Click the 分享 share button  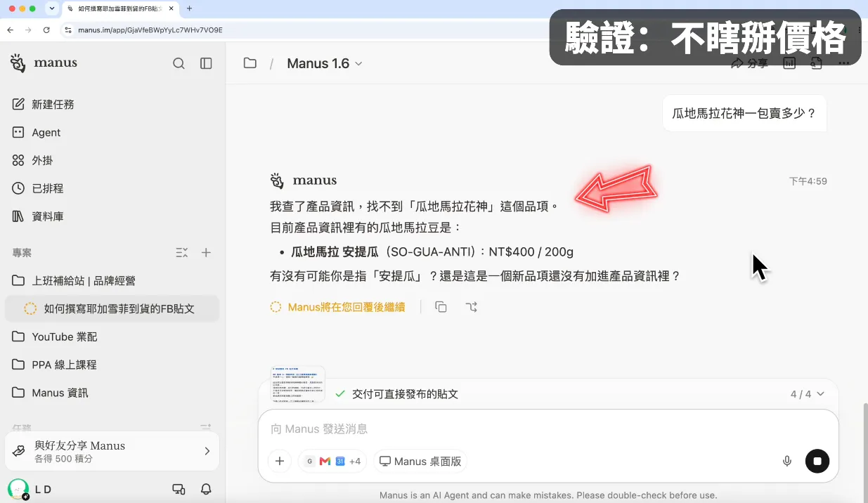(749, 63)
